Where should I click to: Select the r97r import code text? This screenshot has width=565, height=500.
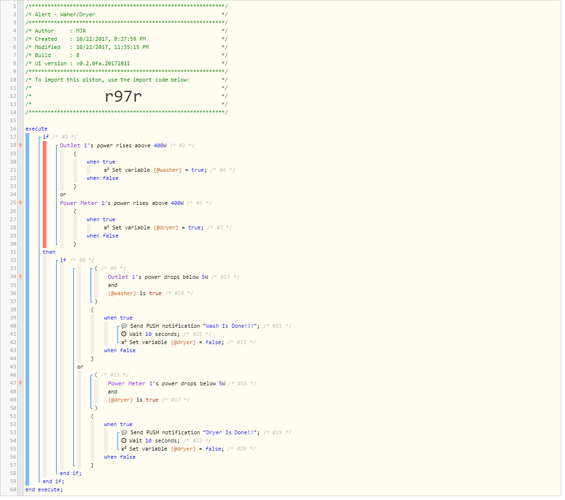point(124,97)
